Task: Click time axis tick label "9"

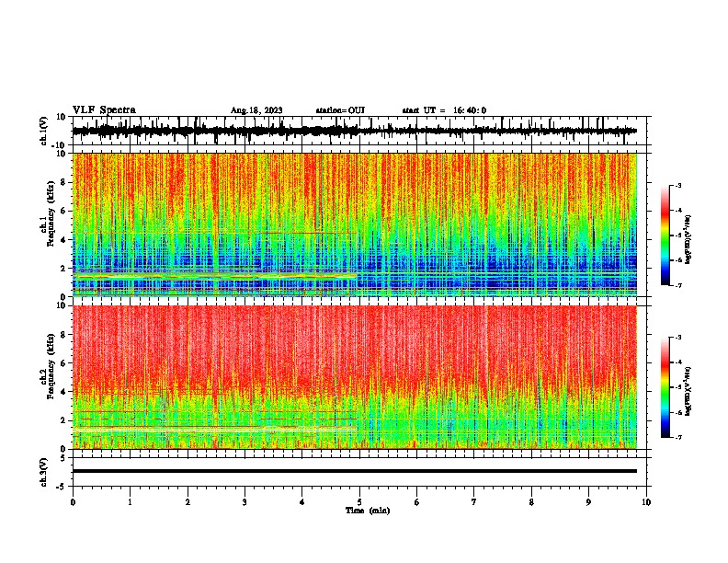Action: point(588,502)
